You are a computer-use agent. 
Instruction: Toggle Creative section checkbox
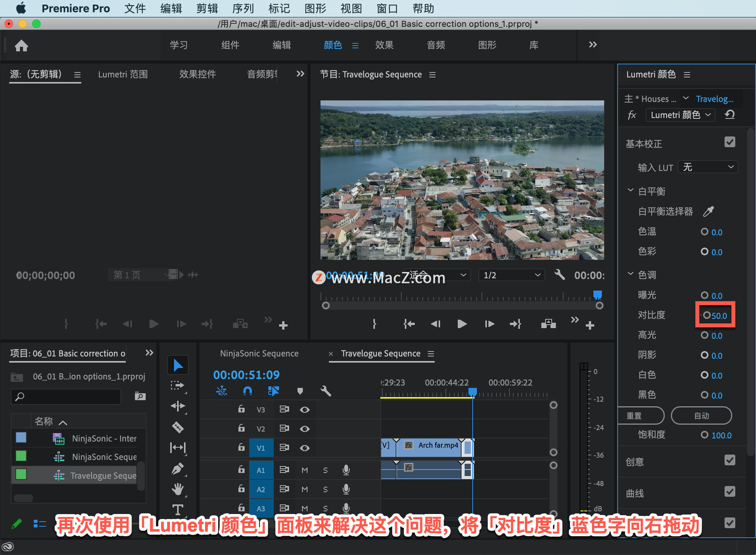click(730, 460)
